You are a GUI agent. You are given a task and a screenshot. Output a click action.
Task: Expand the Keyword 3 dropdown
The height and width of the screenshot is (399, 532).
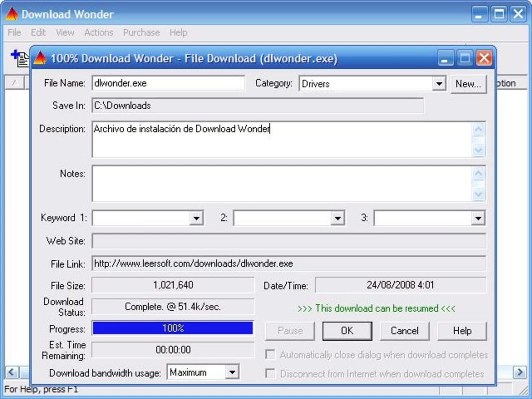click(478, 218)
